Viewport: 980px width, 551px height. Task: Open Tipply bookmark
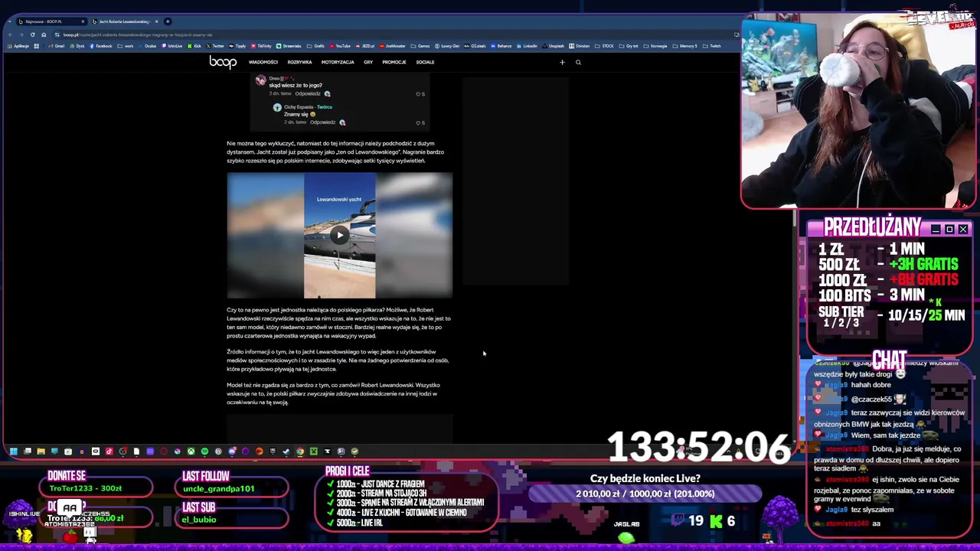click(x=238, y=46)
